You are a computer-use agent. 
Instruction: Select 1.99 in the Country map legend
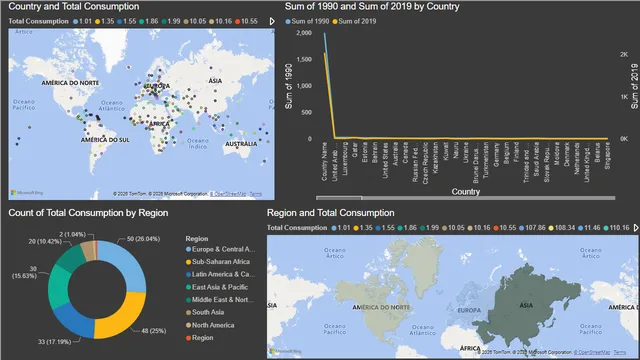coord(171,21)
